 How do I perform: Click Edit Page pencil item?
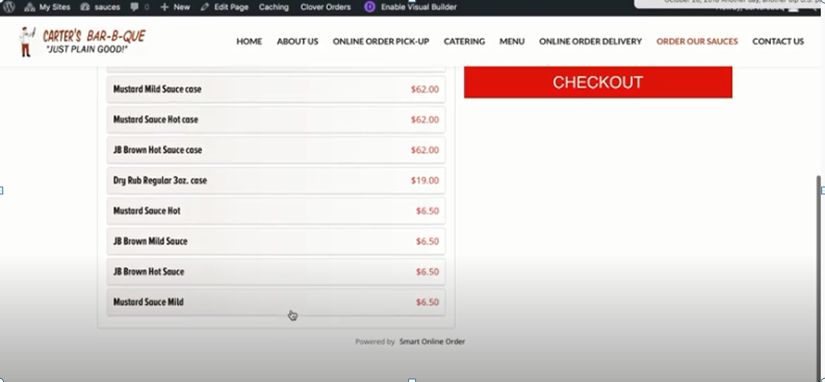pos(224,7)
